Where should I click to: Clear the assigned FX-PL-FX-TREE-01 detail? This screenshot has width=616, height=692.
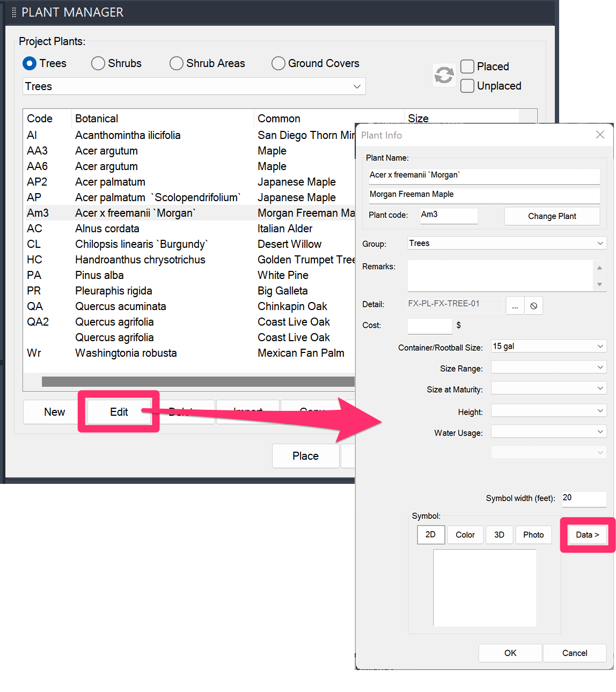pos(533,305)
